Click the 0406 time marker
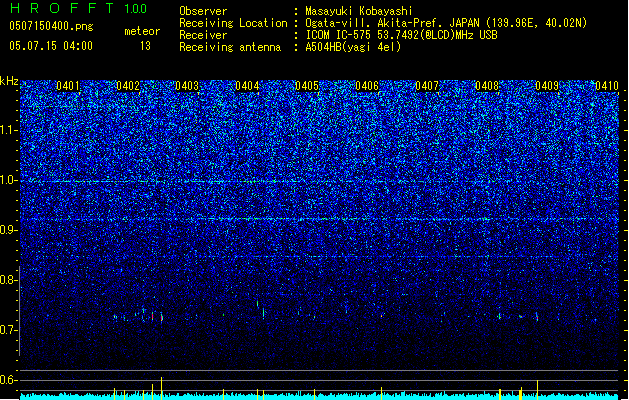The height and width of the screenshot is (400, 629). [x=367, y=86]
